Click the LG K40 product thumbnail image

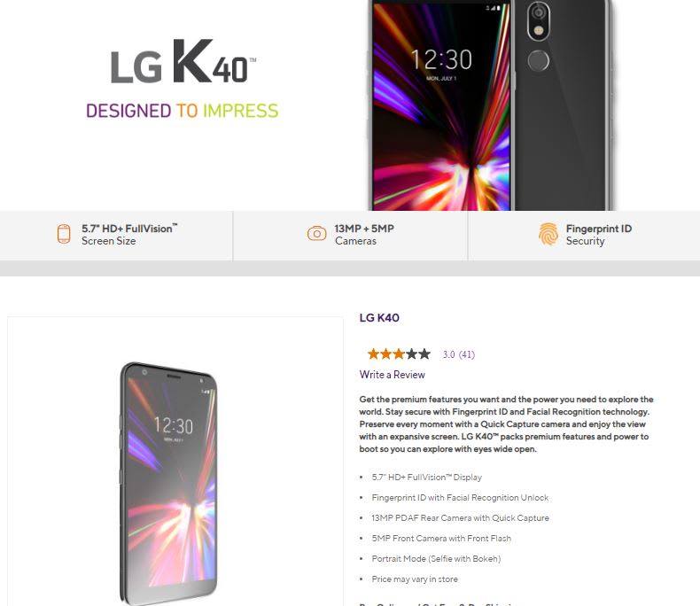point(168,483)
